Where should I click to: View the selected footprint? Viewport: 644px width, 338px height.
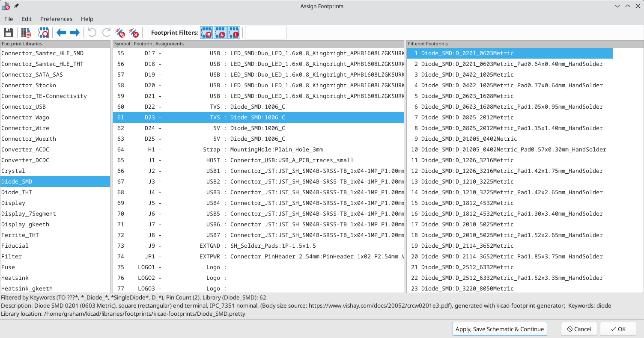tap(43, 33)
